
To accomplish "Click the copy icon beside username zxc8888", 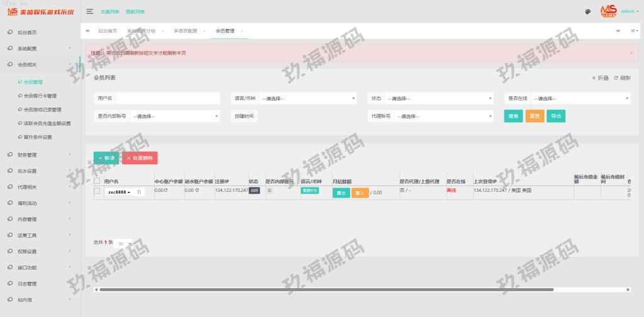I will pyautogui.click(x=139, y=192).
